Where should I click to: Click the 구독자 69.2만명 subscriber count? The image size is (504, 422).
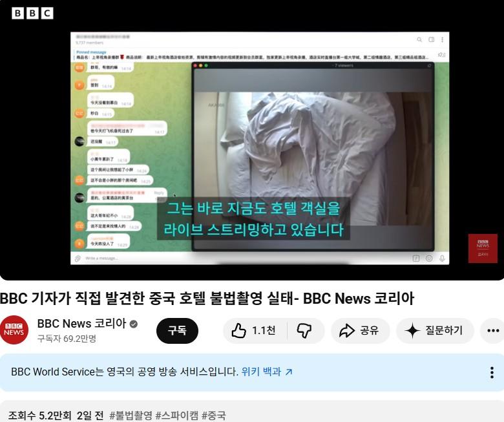click(x=67, y=339)
